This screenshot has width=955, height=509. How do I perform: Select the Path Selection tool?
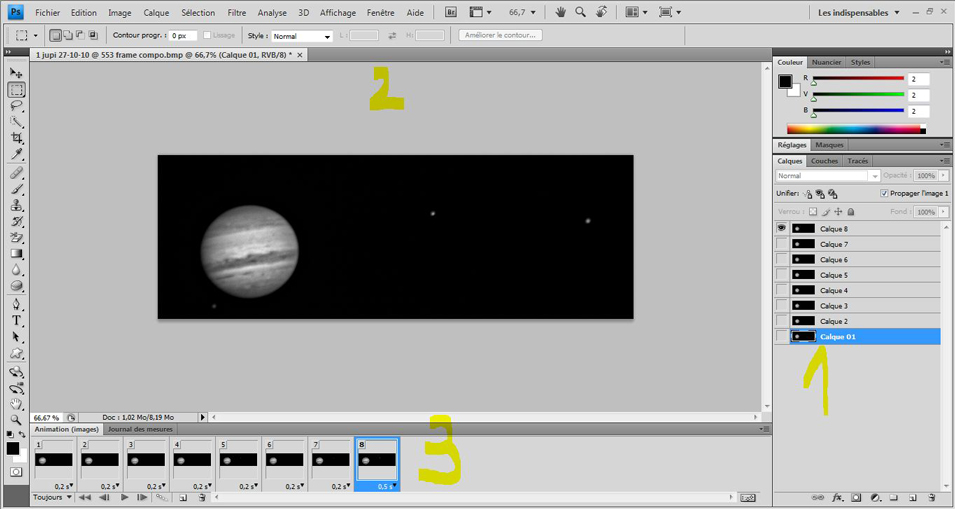tap(16, 337)
